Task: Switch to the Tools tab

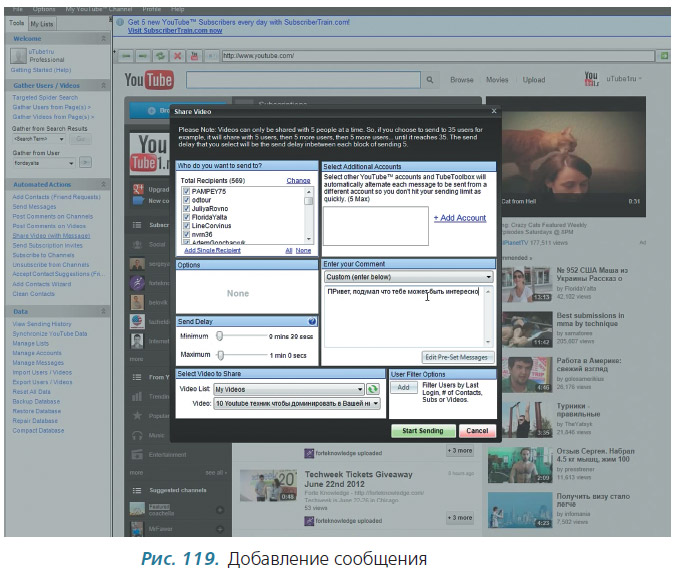Action: (17, 23)
